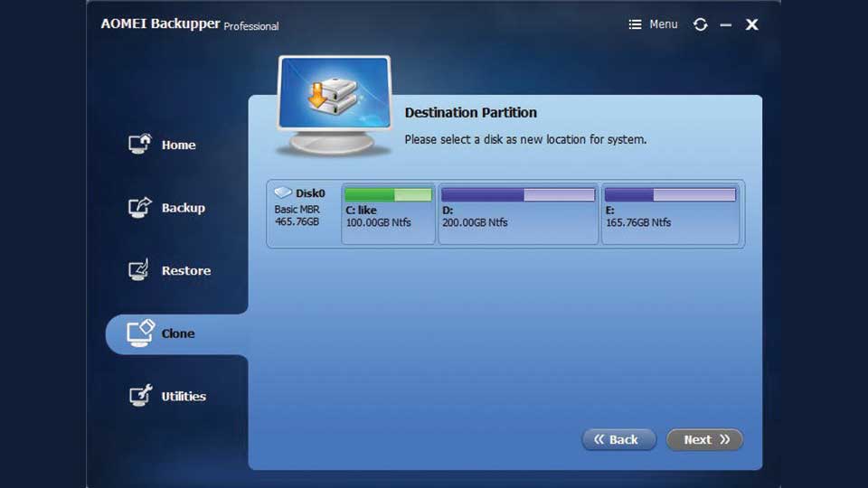The height and width of the screenshot is (488, 868).
Task: Click the Next button
Action: pos(704,439)
